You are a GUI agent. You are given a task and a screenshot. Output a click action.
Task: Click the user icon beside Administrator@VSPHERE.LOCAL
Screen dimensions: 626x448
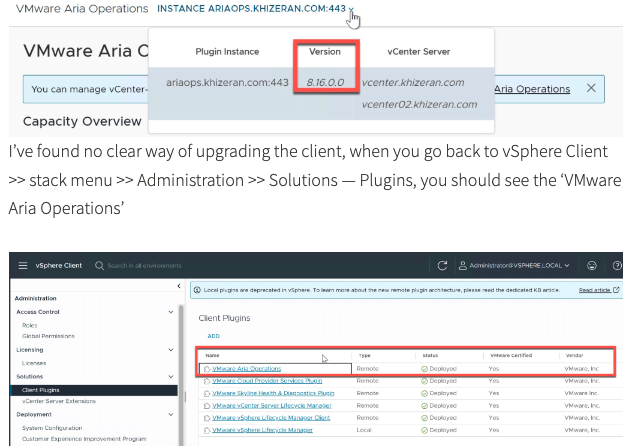pos(463,266)
